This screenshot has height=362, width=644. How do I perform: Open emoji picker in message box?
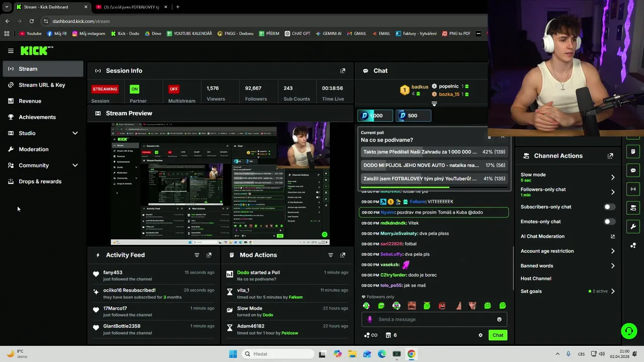tap(499, 319)
